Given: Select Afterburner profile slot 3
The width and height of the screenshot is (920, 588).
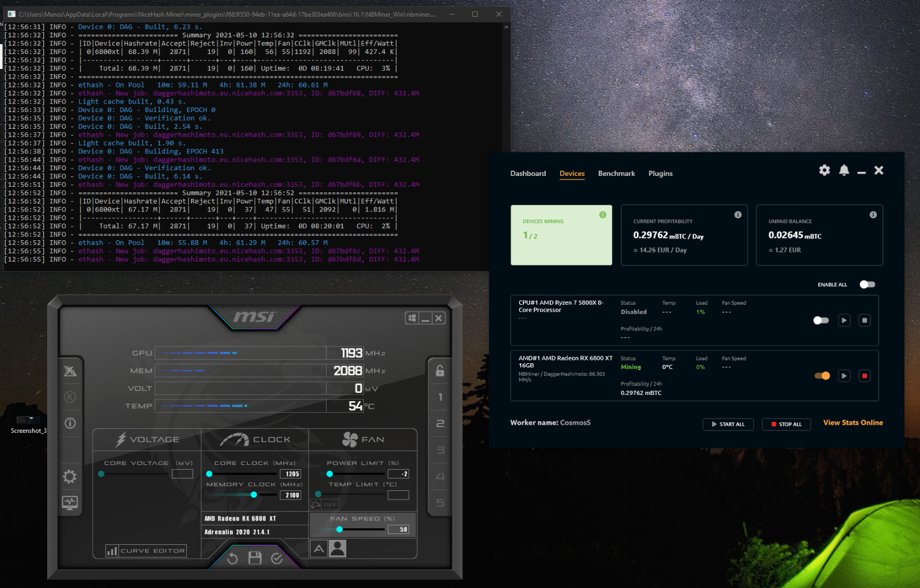Looking at the screenshot, I should (440, 450).
